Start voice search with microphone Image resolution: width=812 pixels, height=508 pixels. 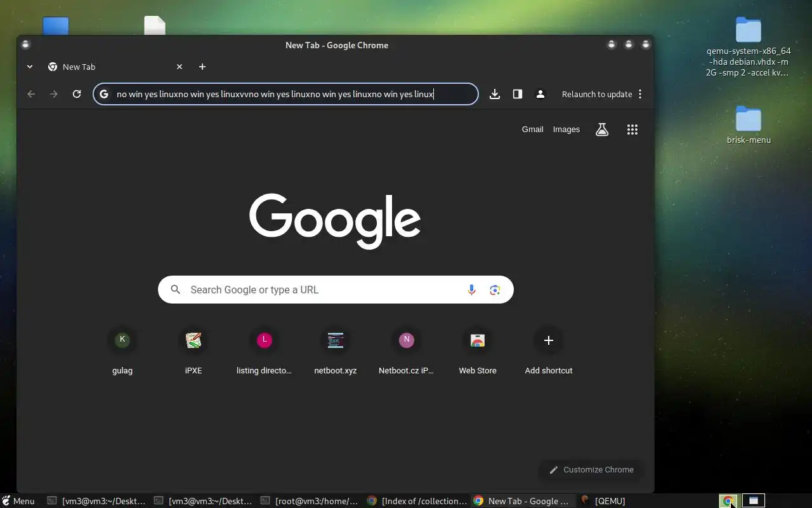click(471, 290)
